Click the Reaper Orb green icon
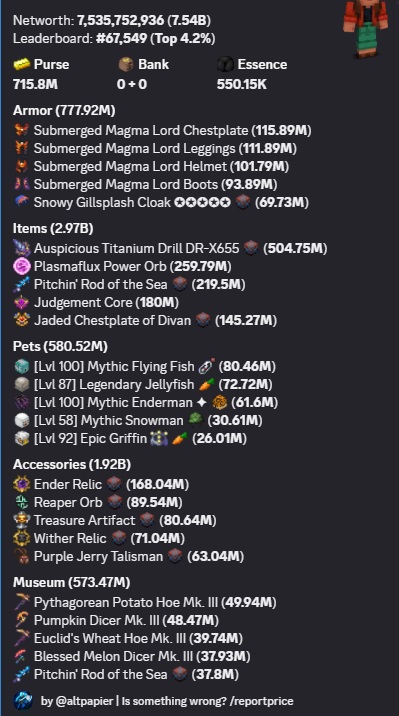Viewport: 399px width, 716px height. [x=21, y=502]
